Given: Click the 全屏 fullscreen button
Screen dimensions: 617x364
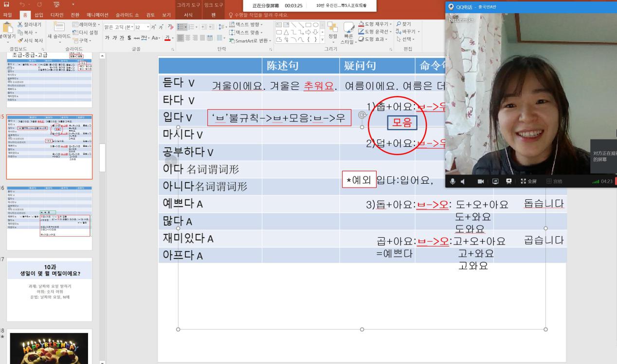Looking at the screenshot, I should pyautogui.click(x=528, y=181).
